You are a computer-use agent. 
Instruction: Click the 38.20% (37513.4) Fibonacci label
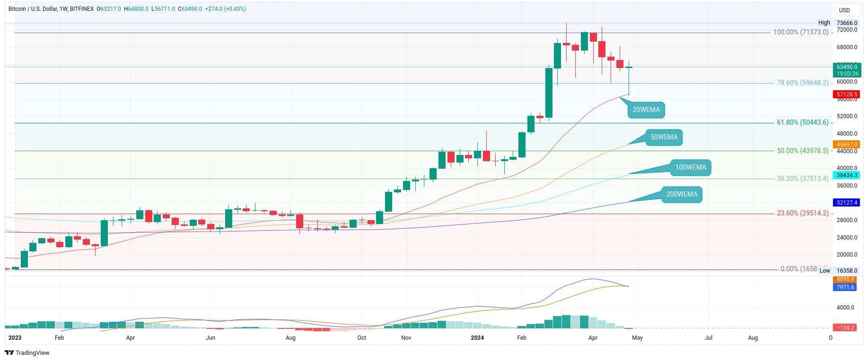point(803,179)
